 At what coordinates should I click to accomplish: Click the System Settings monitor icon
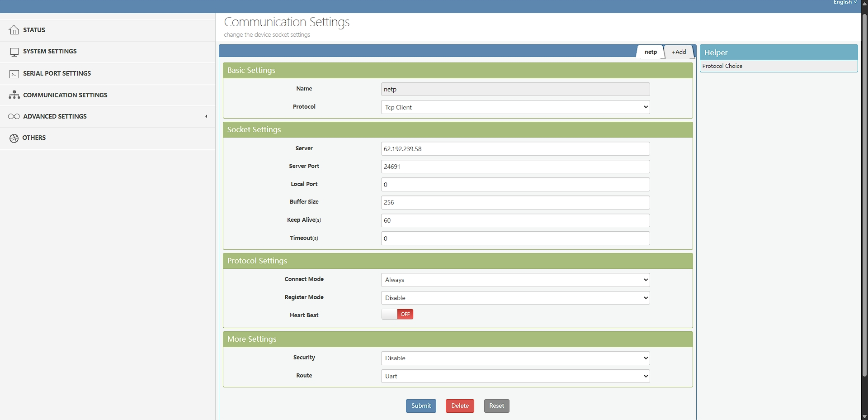tap(14, 52)
